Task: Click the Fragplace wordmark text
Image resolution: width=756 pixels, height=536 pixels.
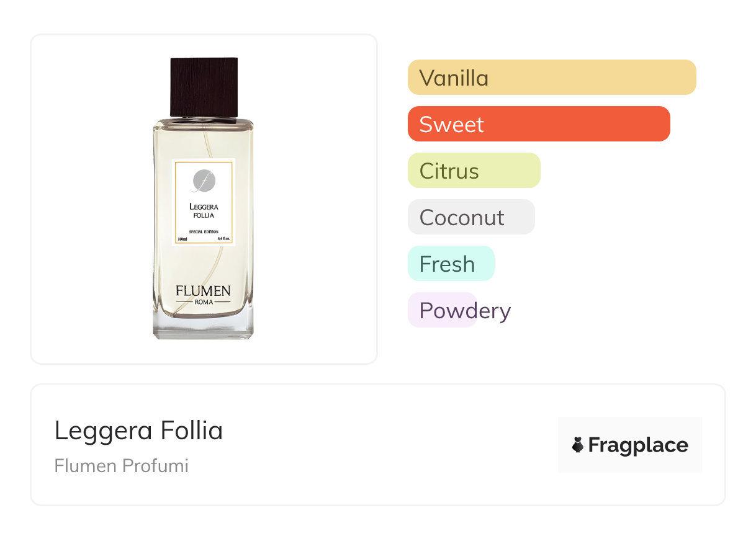Action: (638, 445)
